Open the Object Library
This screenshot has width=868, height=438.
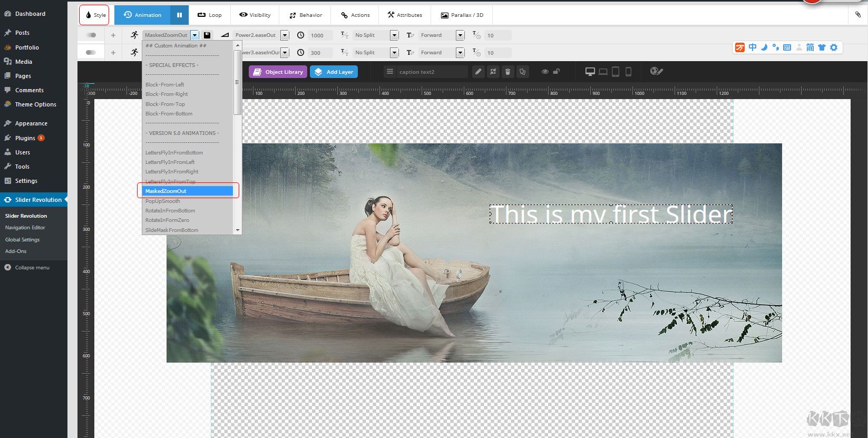pyautogui.click(x=278, y=72)
